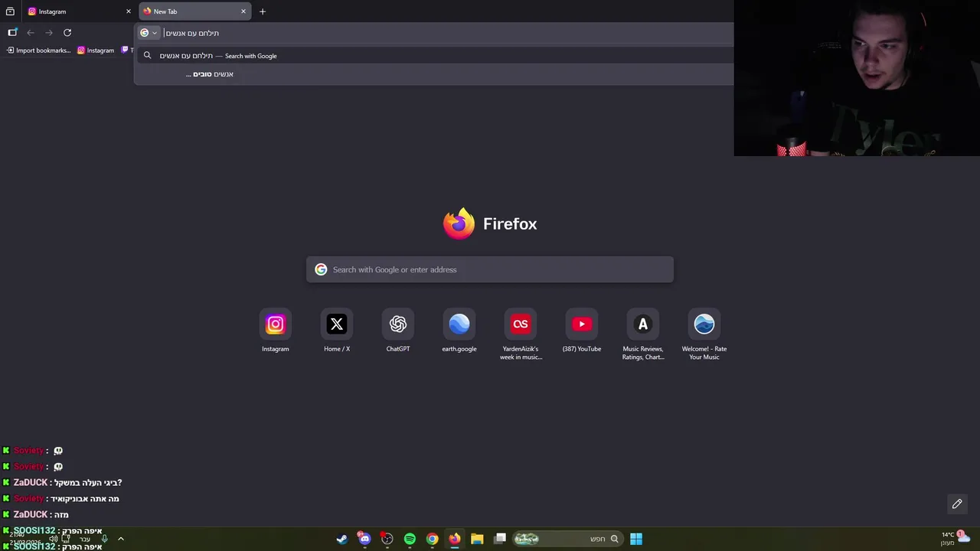The image size is (980, 551).
Task: Click the pencil customize icon
Action: point(957,504)
